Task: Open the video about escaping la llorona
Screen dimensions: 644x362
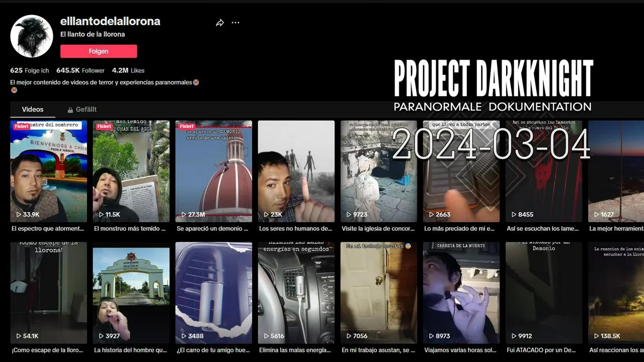Action: pyautogui.click(x=48, y=292)
